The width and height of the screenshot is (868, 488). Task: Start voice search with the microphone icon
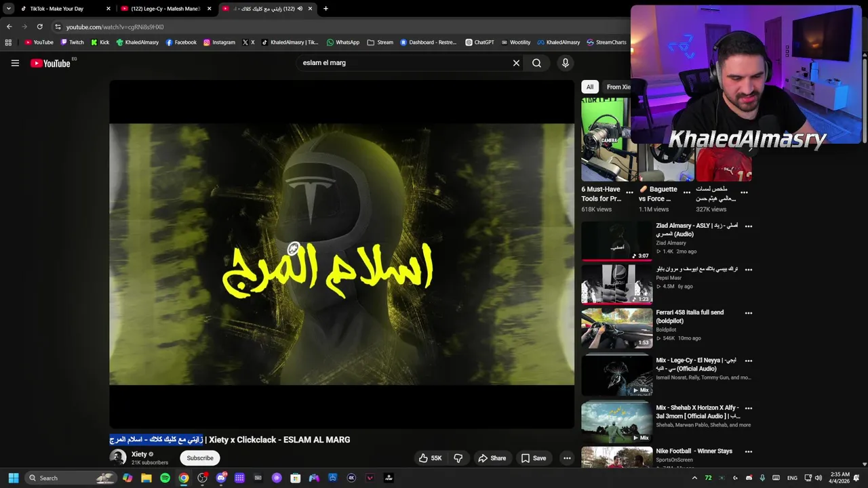click(x=566, y=63)
